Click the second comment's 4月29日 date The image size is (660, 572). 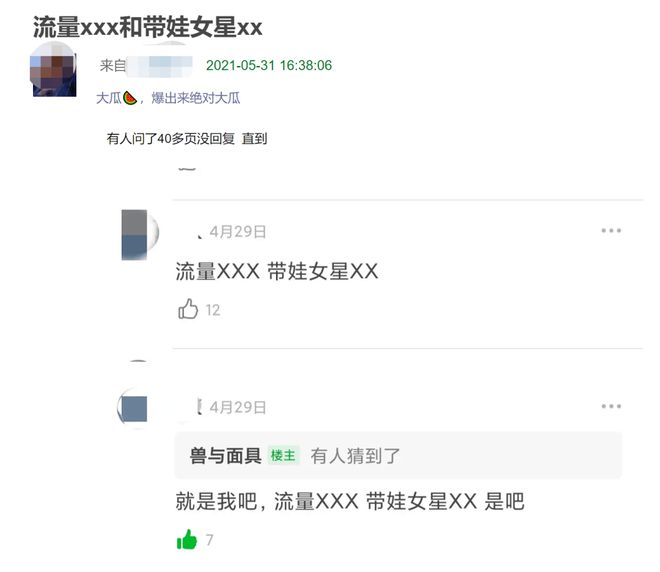pyautogui.click(x=238, y=407)
